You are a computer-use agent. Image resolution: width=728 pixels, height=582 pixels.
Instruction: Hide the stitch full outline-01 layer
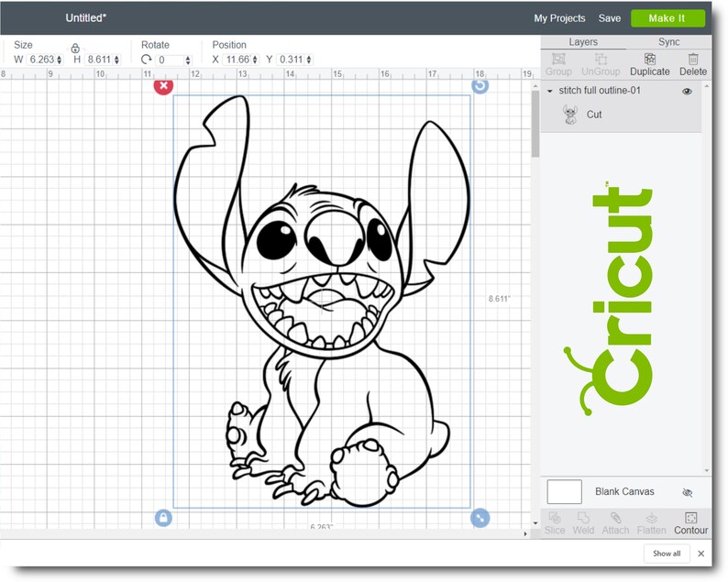[x=687, y=92]
